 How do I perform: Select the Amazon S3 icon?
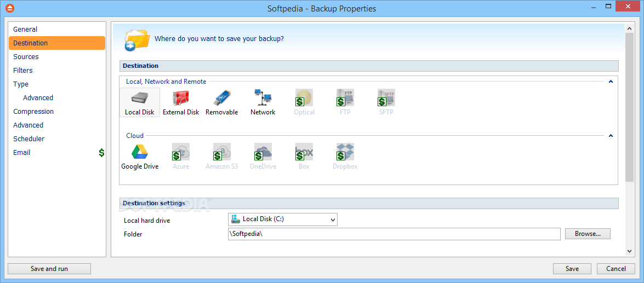point(222,157)
